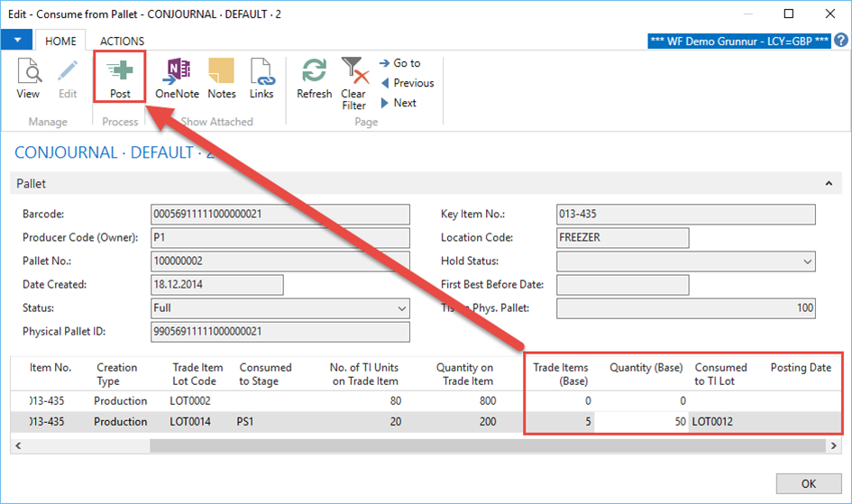Expand the Status dropdown showing Full

coord(401,308)
